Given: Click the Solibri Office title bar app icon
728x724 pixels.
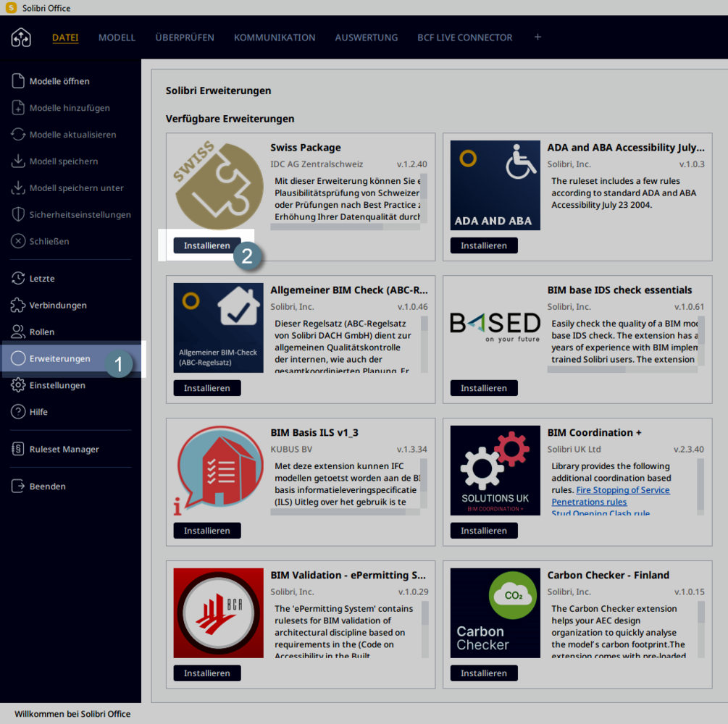Looking at the screenshot, I should (11, 7).
